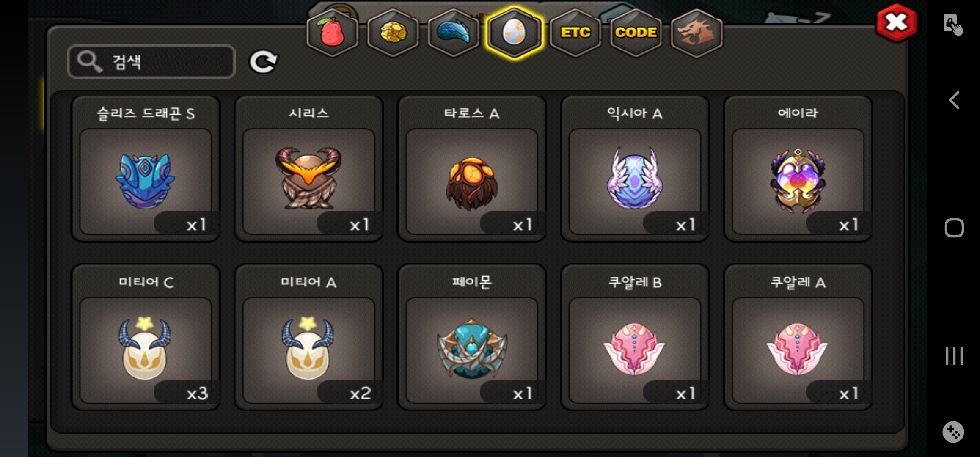Choose the 미티어 C egg stack
Screen dimensions: 980x457
coord(146,337)
